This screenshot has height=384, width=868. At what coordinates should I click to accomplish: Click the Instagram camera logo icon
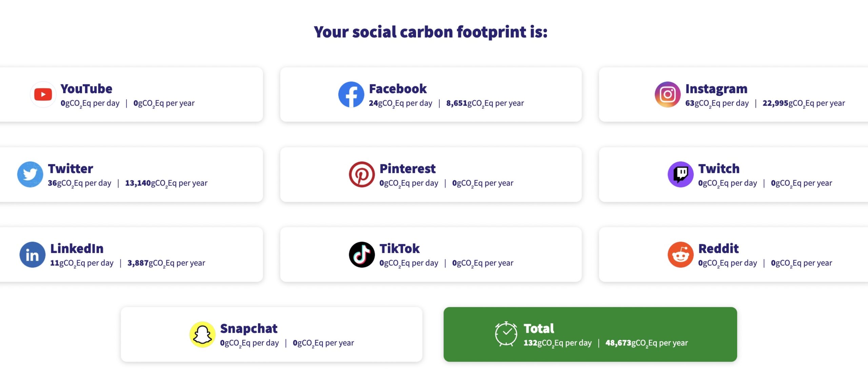667,94
